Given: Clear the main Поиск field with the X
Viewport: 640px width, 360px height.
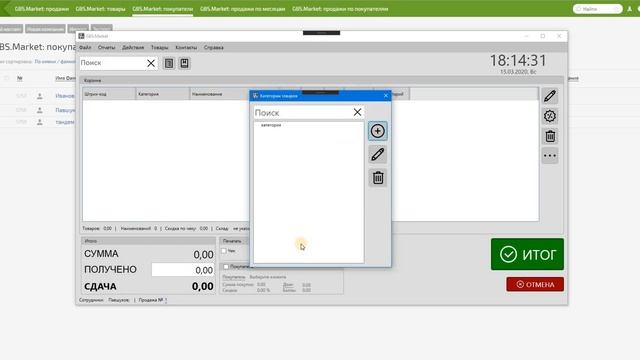Looking at the screenshot, I should click(x=151, y=63).
